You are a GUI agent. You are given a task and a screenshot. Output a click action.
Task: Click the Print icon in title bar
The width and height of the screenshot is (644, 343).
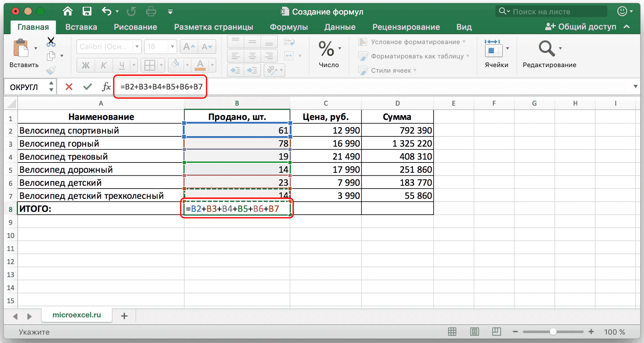point(151,12)
